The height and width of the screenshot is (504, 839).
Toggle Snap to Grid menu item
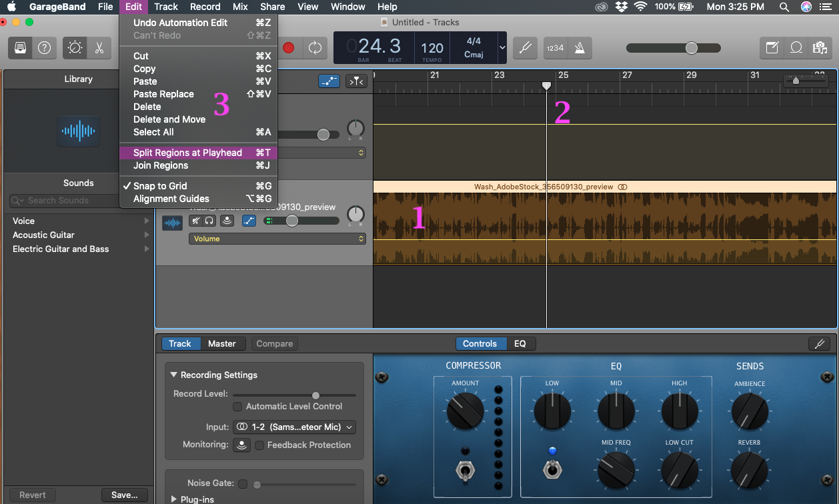tap(199, 186)
